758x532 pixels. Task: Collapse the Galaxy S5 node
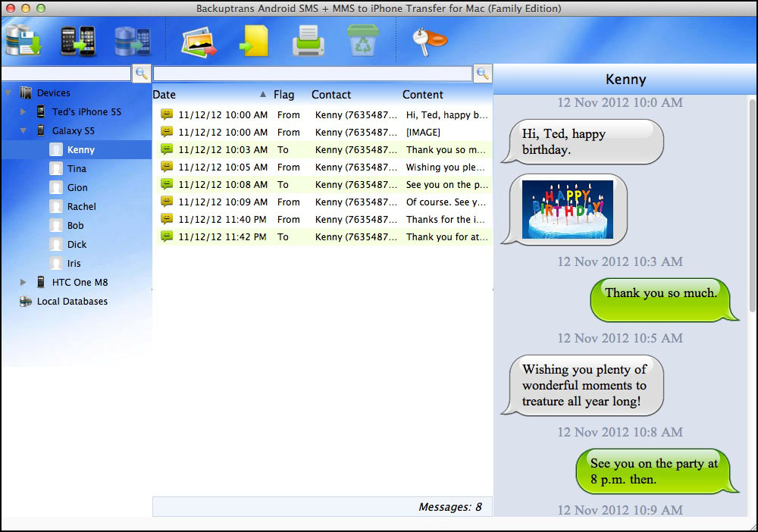pos(23,131)
